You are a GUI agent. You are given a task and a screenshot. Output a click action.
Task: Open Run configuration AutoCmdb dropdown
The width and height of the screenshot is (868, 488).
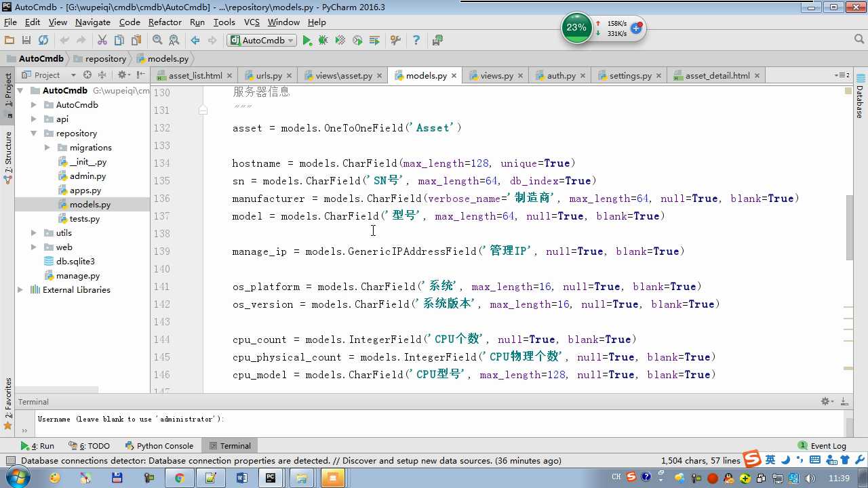pos(262,41)
